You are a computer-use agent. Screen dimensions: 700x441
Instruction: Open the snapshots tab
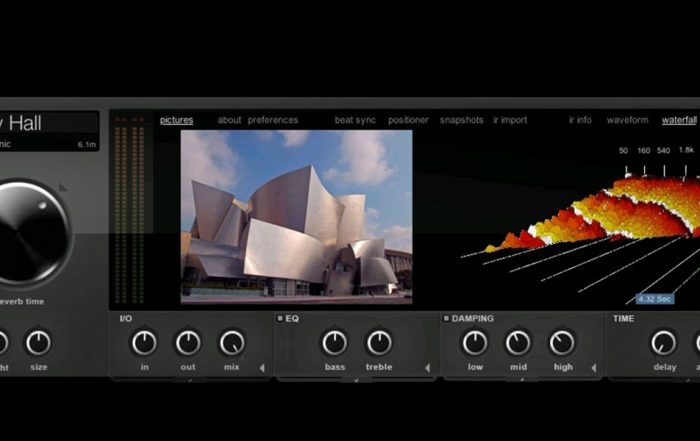pyautogui.click(x=462, y=120)
